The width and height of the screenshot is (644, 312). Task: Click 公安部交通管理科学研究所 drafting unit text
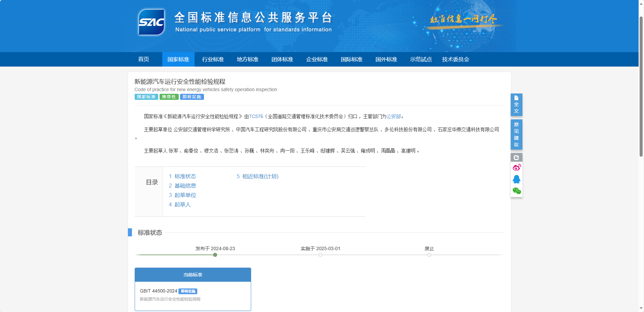202,129
